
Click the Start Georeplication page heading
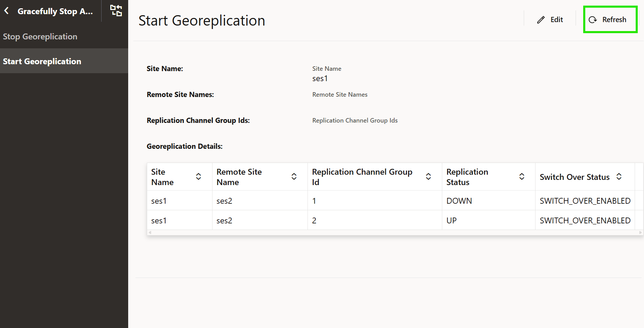tap(202, 21)
